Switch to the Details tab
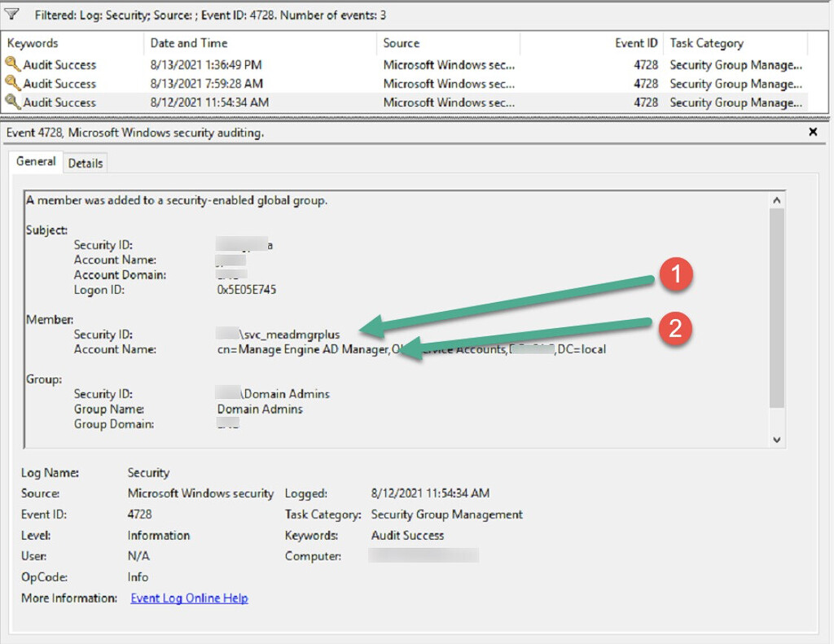Image resolution: width=834 pixels, height=644 pixels. [85, 162]
